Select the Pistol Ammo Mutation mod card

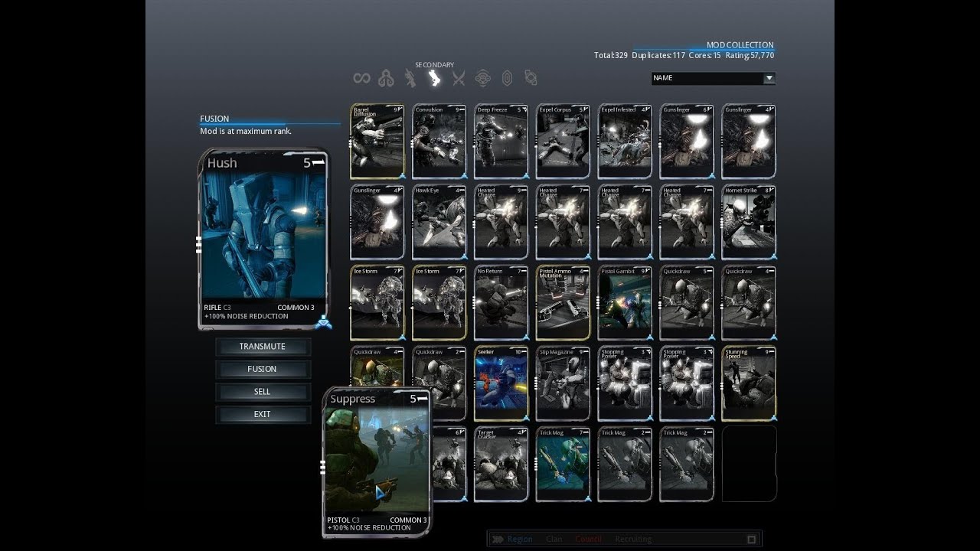(x=563, y=303)
